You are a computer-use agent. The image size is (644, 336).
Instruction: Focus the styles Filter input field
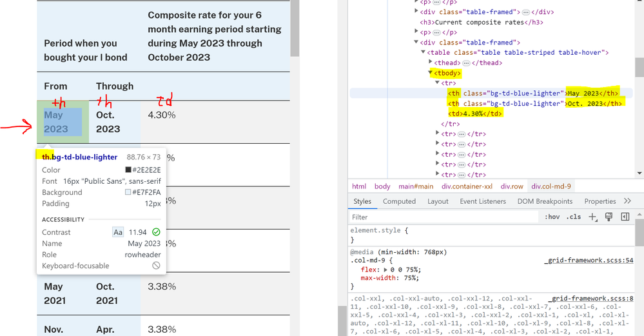point(444,217)
